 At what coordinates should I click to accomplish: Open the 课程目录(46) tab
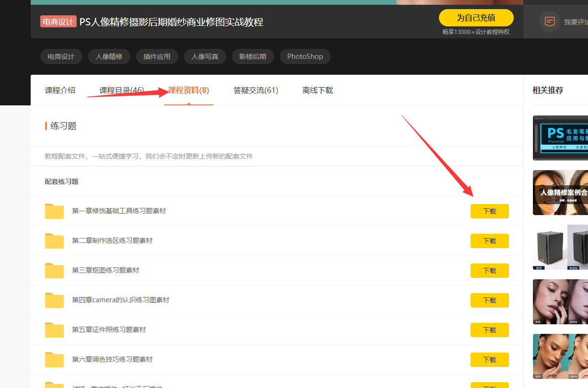coord(122,90)
